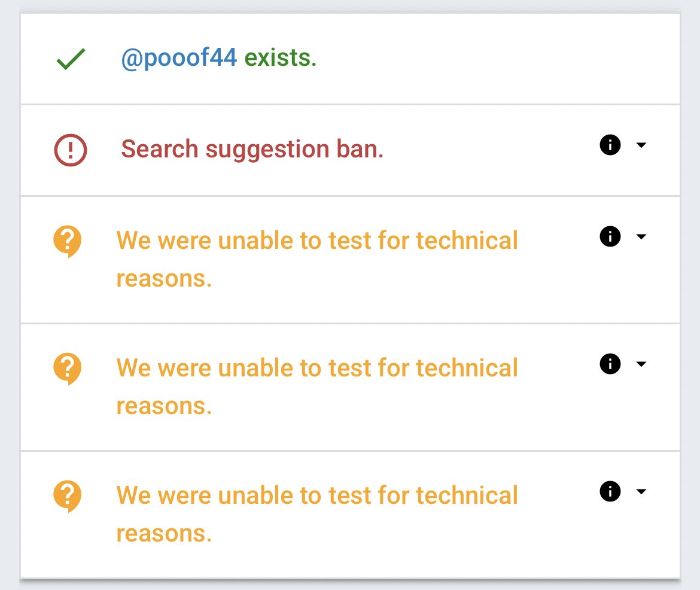Image resolution: width=700 pixels, height=590 pixels.
Task: Click the word 'exists.' in first row
Action: 280,59
